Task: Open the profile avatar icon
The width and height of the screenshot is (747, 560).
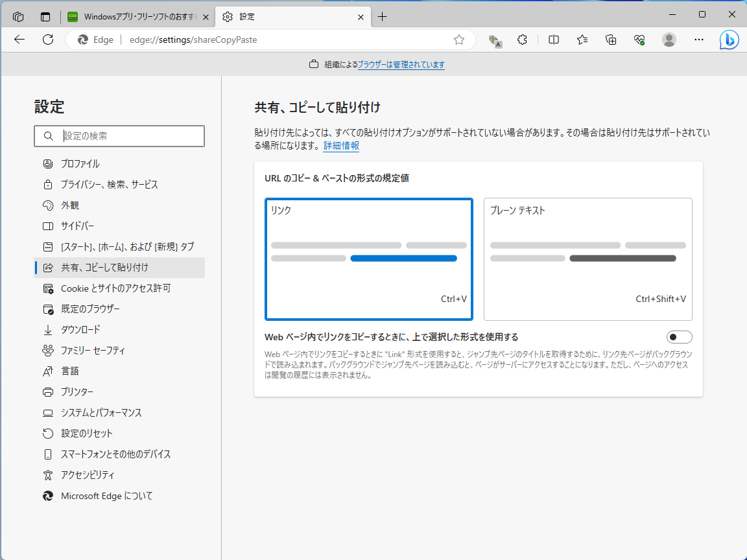Action: [x=669, y=40]
